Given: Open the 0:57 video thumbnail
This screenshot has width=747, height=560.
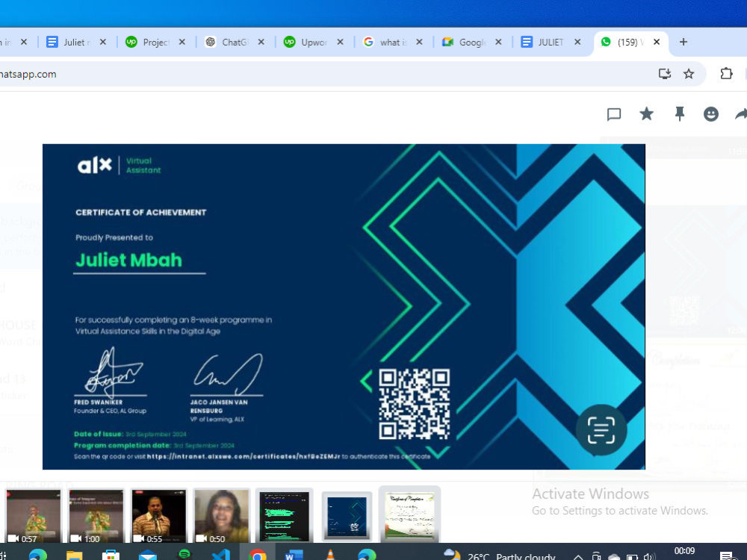Looking at the screenshot, I should tap(34, 516).
